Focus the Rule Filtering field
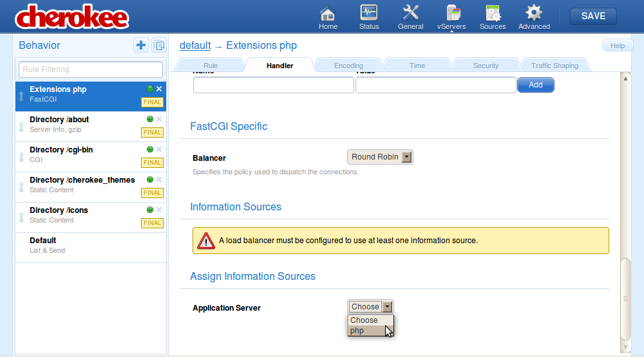644x357 pixels. pos(91,69)
